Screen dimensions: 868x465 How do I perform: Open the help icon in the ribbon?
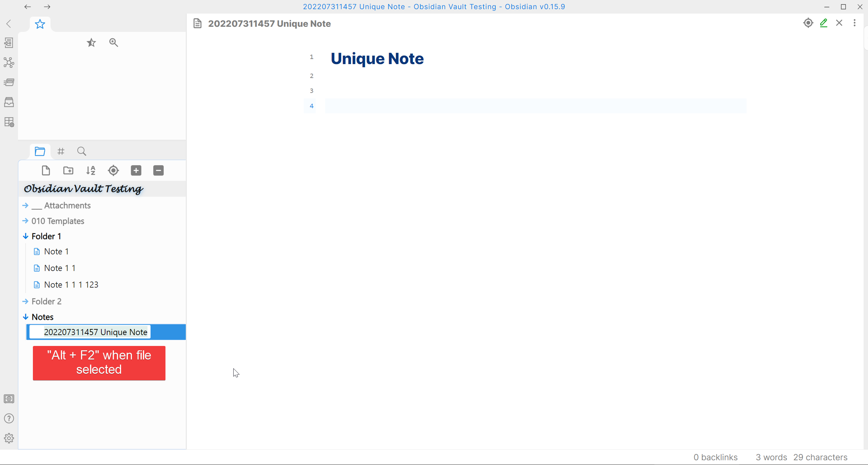9,419
